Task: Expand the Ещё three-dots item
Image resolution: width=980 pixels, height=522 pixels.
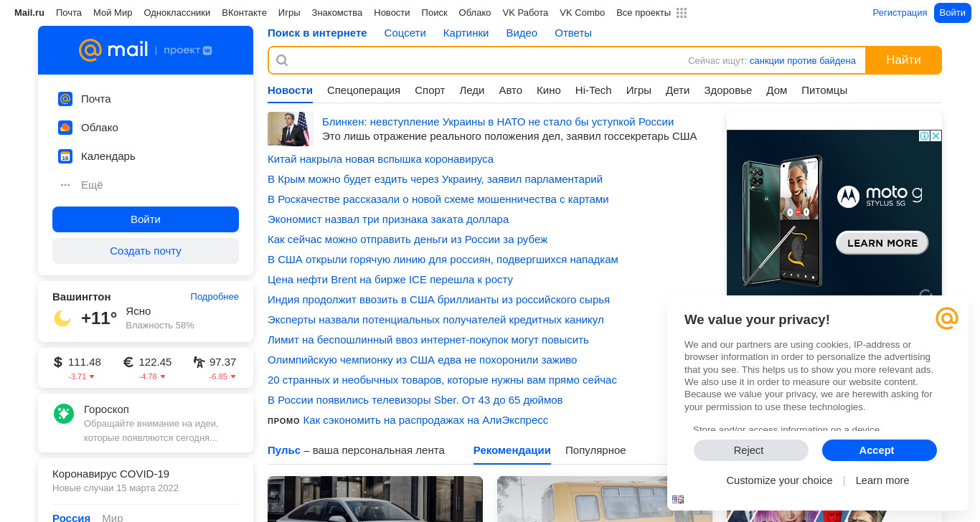Action: [65, 185]
